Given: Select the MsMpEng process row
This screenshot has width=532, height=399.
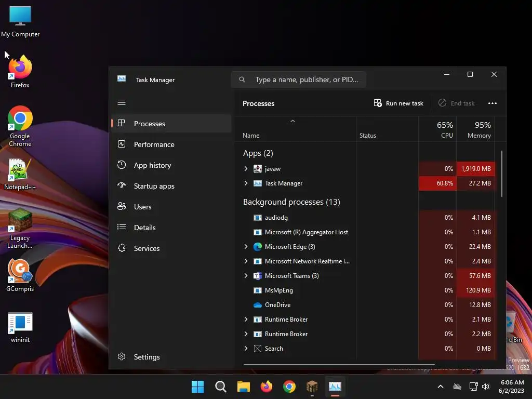Looking at the screenshot, I should (365, 290).
